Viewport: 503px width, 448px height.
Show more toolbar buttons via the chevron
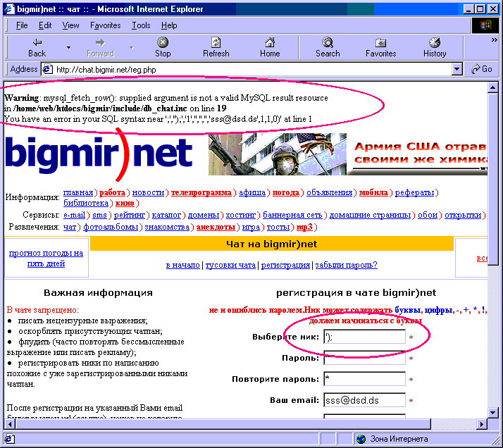pyautogui.click(x=494, y=39)
